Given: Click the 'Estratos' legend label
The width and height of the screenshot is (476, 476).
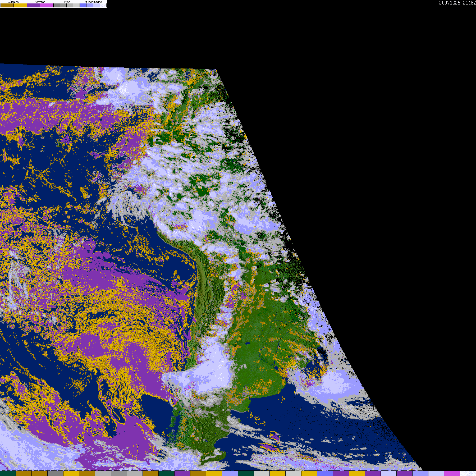Looking at the screenshot, I should click(40, 2).
